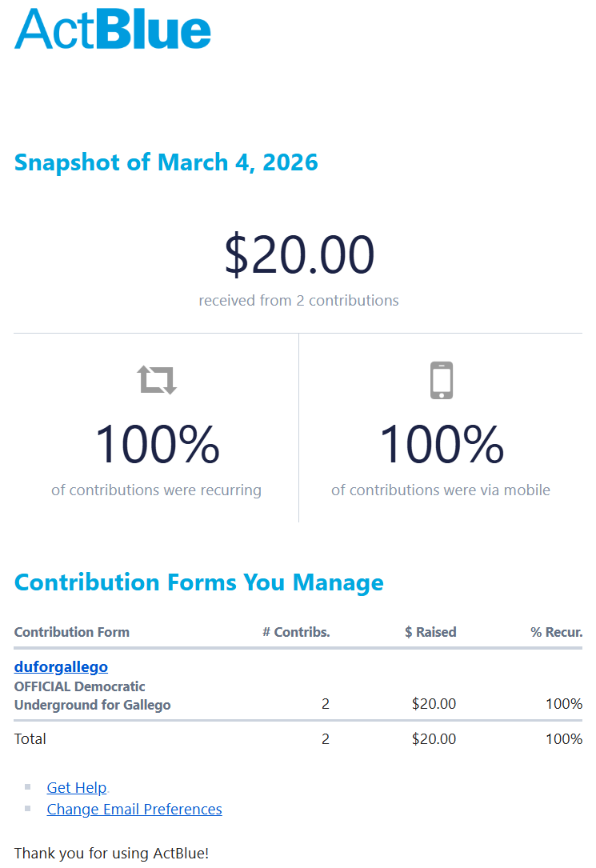Click the 100% above recurring contributions text
Screen dimensions: 596x868
[157, 445]
